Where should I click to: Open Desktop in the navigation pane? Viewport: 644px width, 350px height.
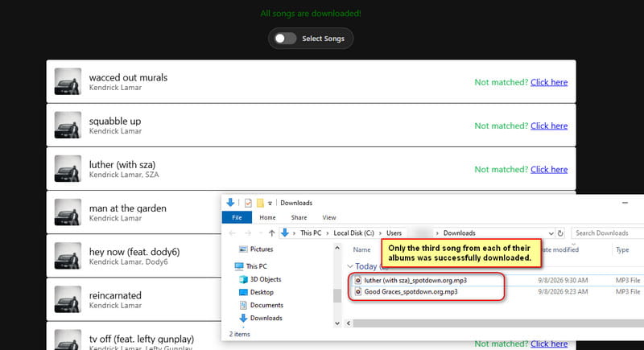click(262, 292)
